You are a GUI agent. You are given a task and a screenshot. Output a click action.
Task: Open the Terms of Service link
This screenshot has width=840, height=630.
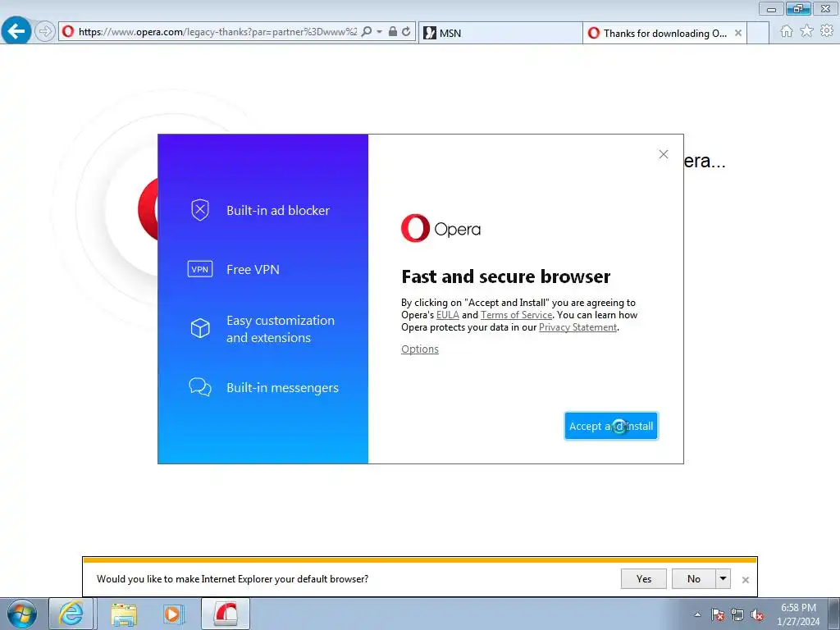click(516, 315)
